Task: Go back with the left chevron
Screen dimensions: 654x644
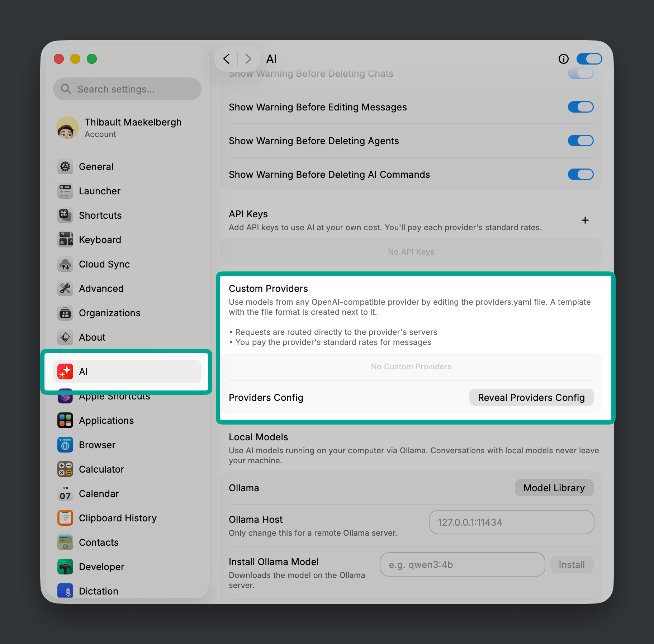Action: (227, 59)
